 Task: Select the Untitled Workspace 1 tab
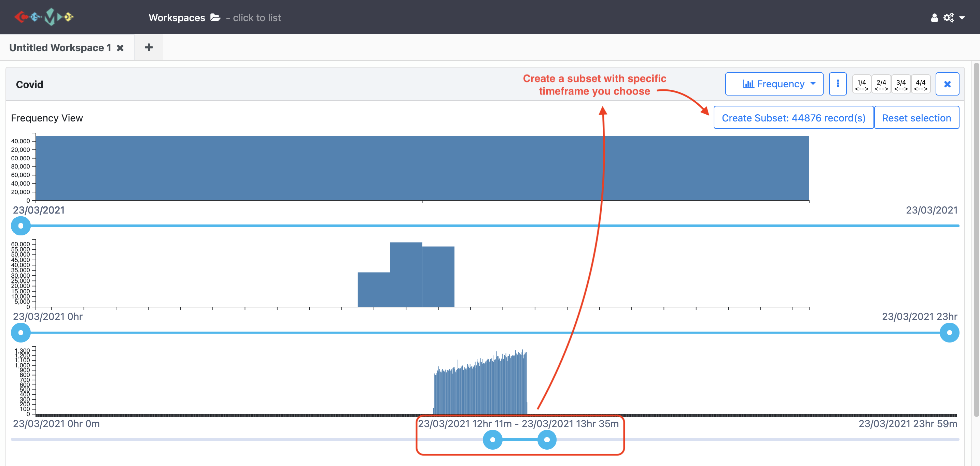[60, 47]
